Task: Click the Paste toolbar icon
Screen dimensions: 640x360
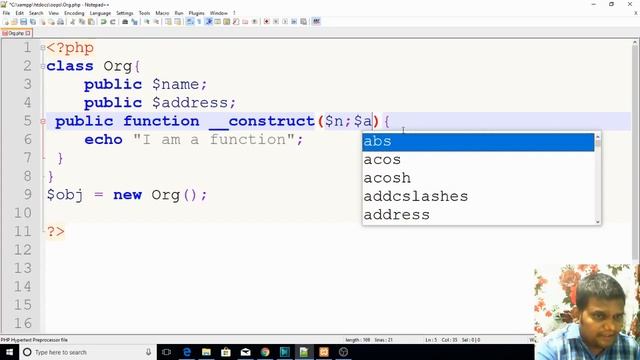Action: click(x=91, y=22)
